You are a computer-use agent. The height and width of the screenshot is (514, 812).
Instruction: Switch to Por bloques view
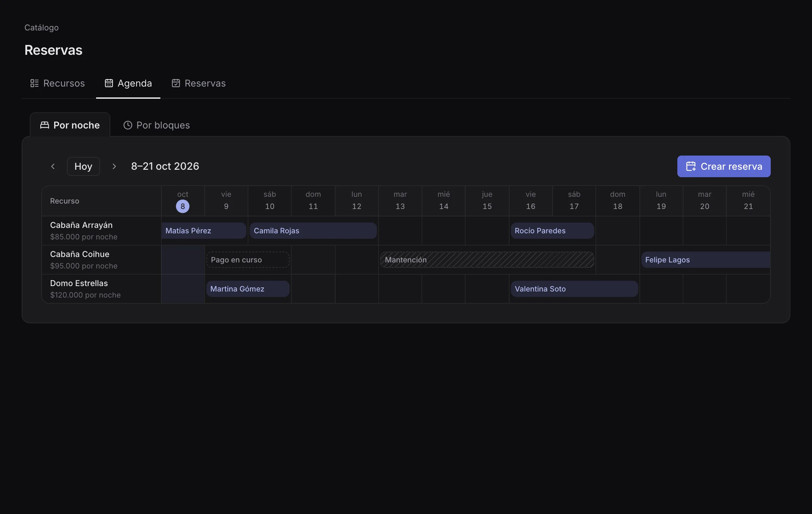coord(156,125)
